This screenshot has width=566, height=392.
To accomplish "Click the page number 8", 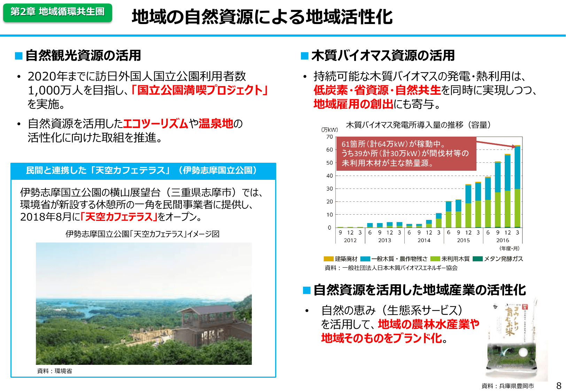I will point(559,385).
